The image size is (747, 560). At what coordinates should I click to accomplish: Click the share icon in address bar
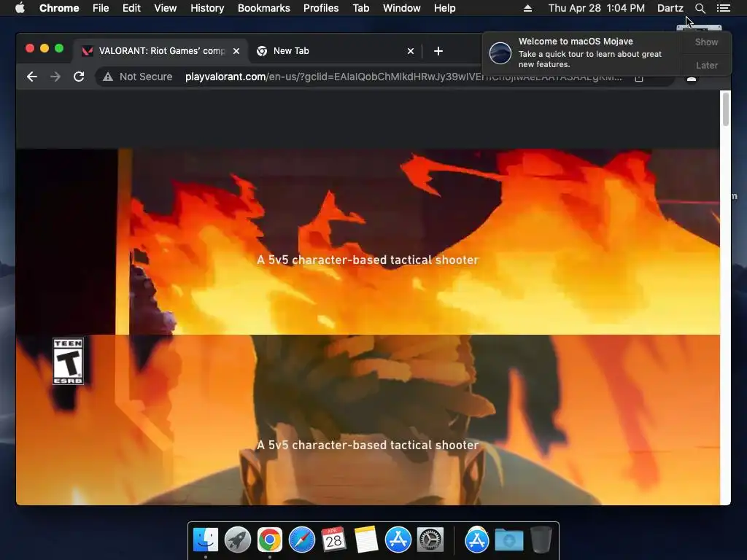click(639, 78)
